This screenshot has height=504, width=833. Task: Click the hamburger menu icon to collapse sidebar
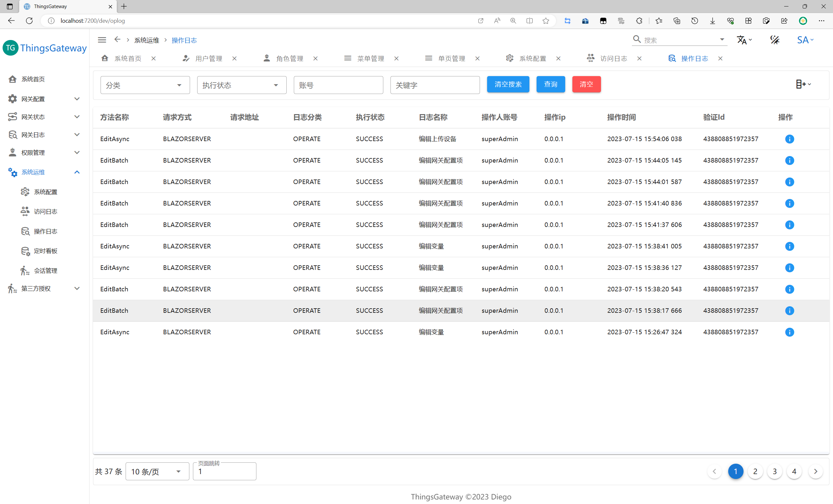pyautogui.click(x=102, y=40)
